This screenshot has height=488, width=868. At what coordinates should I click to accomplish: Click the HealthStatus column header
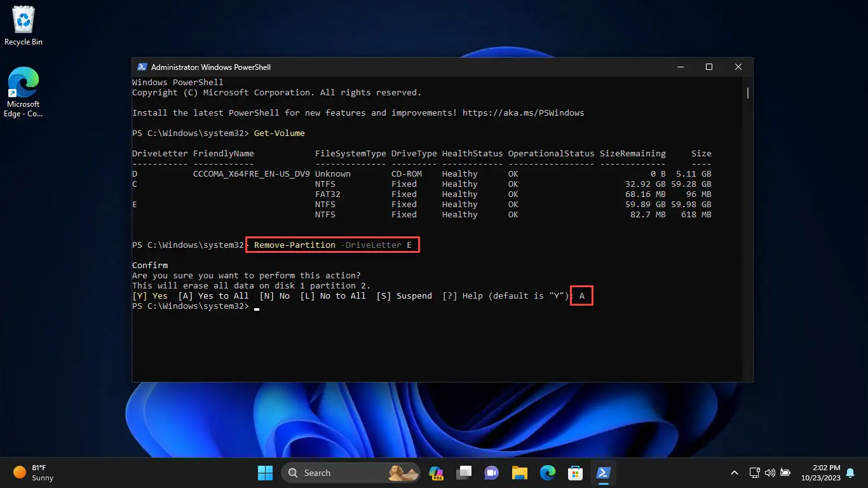473,154
